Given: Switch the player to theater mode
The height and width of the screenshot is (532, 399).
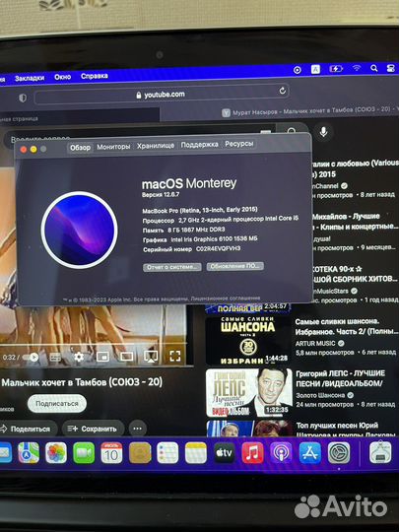Looking at the screenshot, I should pos(127,357).
